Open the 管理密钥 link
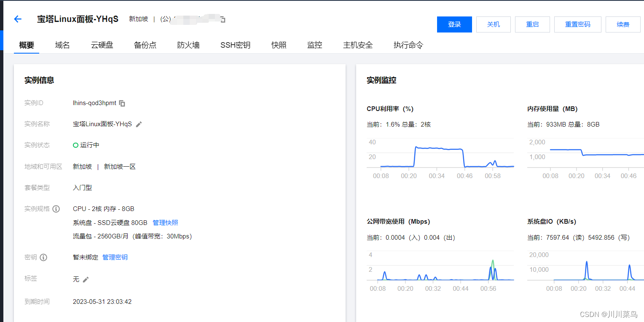This screenshot has height=322, width=644. coord(115,257)
